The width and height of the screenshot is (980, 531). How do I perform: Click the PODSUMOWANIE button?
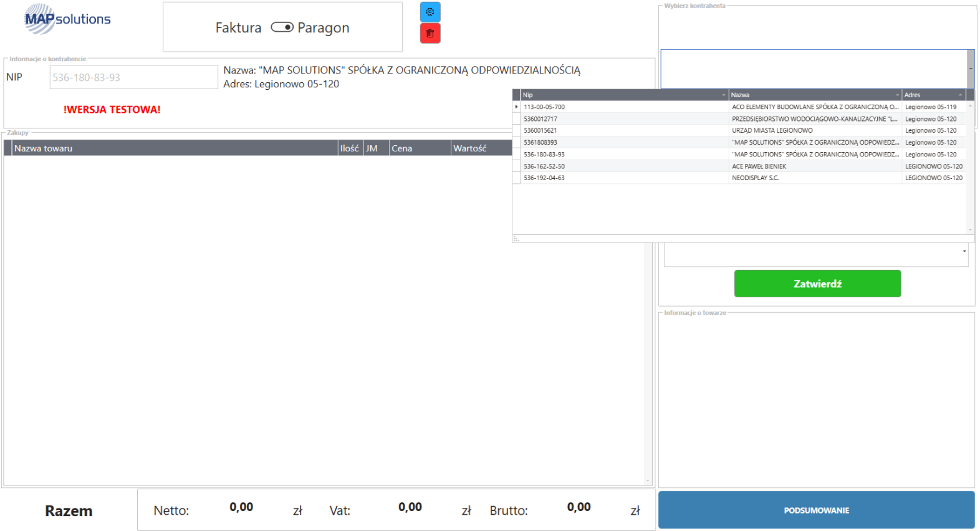[x=816, y=510]
